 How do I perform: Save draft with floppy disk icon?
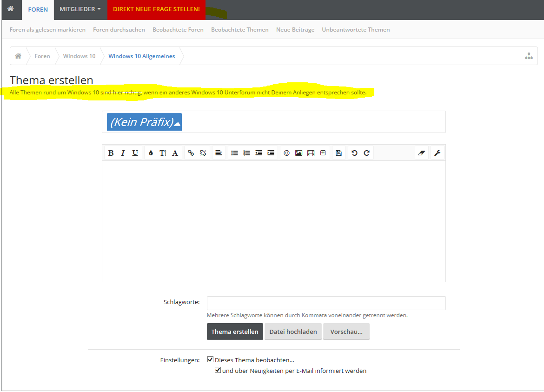[x=338, y=153]
